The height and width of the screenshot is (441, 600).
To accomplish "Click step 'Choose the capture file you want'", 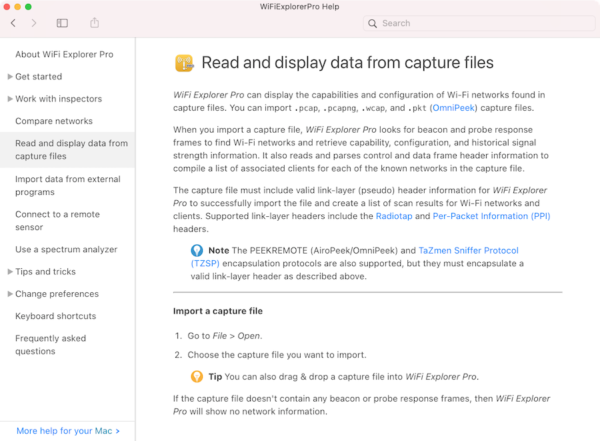I will pyautogui.click(x=277, y=355).
